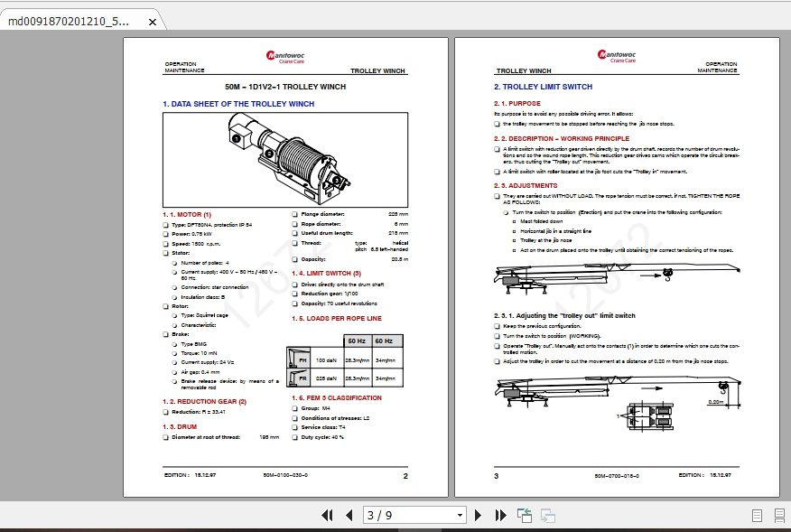This screenshot has width=791, height=532.
Task: Switch to continuous page view layout
Action: [778, 515]
